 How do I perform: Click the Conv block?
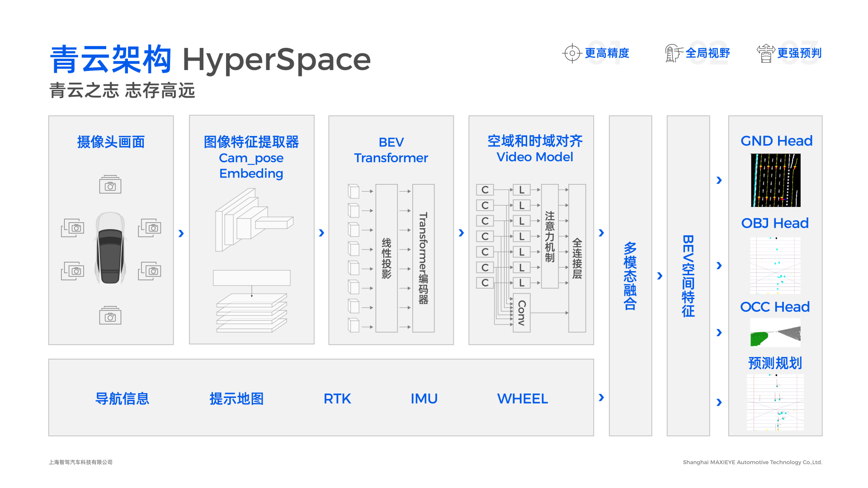pyautogui.click(x=522, y=313)
